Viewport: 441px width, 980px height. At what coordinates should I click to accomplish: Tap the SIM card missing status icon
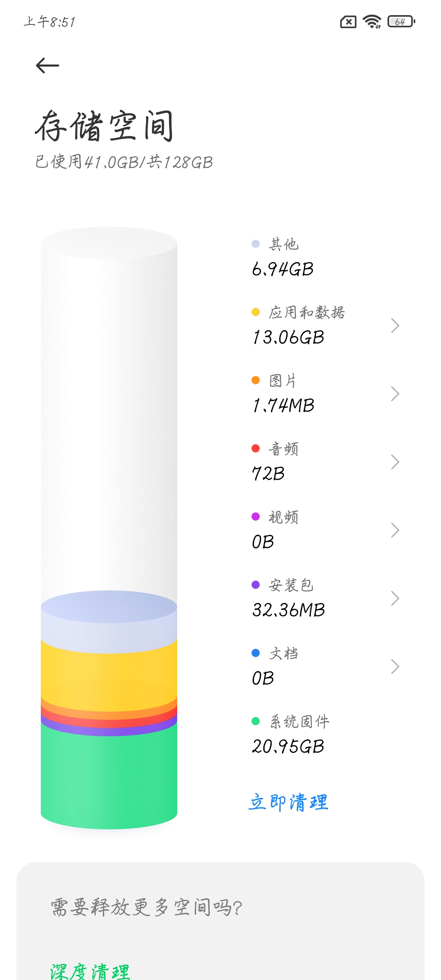348,22
